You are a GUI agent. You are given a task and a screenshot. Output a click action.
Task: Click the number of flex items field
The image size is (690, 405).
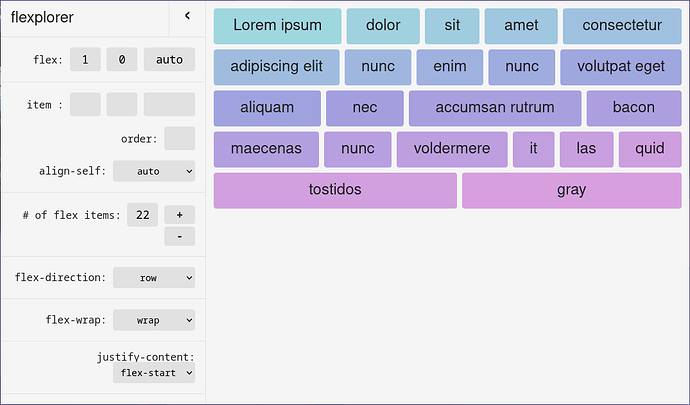[142, 214]
